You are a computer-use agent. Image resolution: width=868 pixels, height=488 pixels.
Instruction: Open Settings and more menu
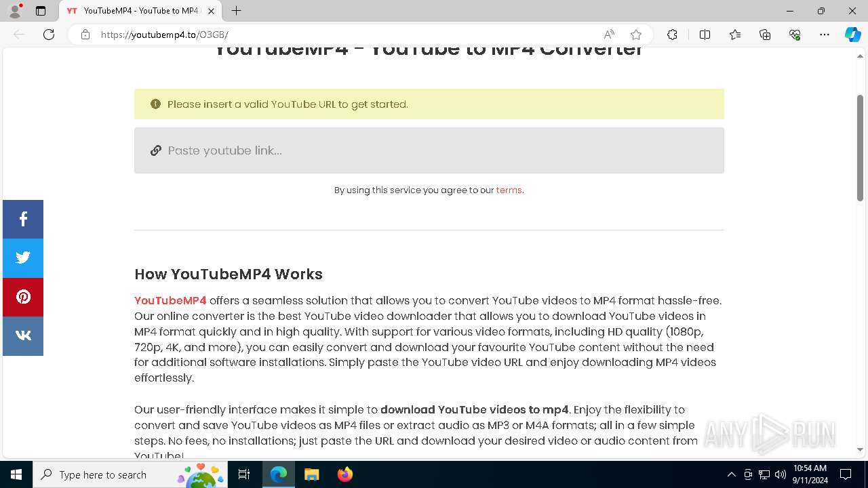click(x=825, y=35)
